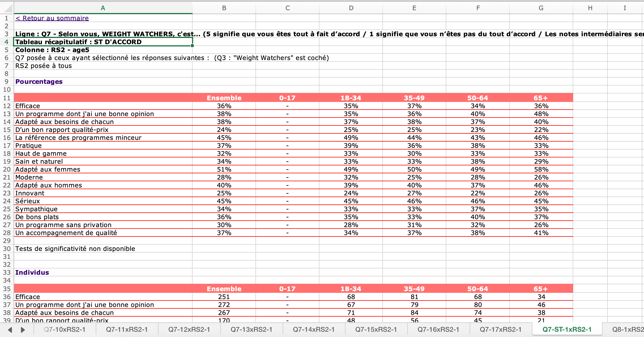Click the 58% value in the 65+ column

pyautogui.click(x=541, y=169)
